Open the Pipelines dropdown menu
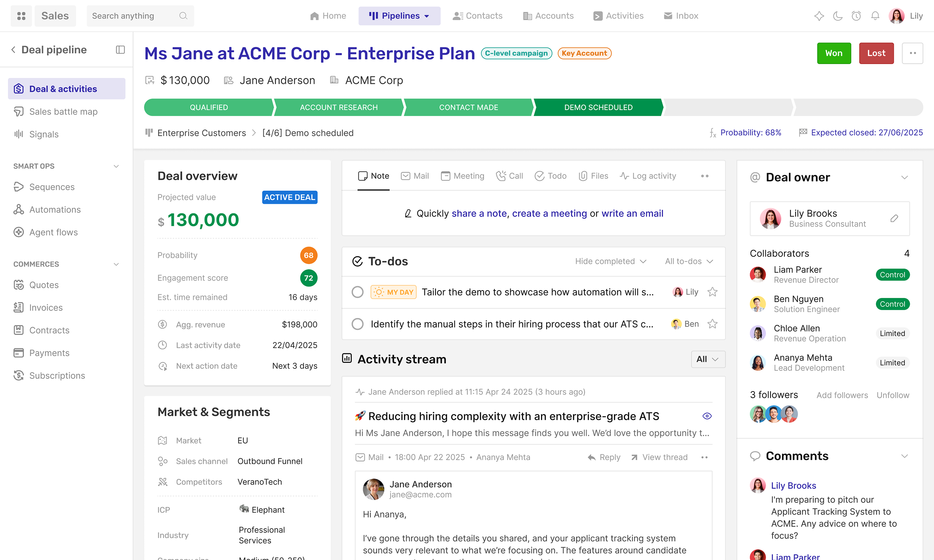Screen dimensions: 934x560 [399, 16]
